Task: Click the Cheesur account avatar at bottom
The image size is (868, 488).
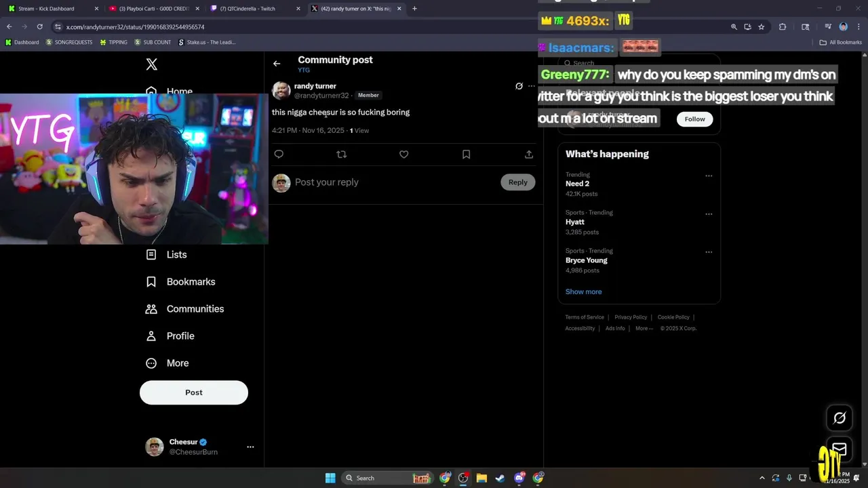Action: coord(155,447)
